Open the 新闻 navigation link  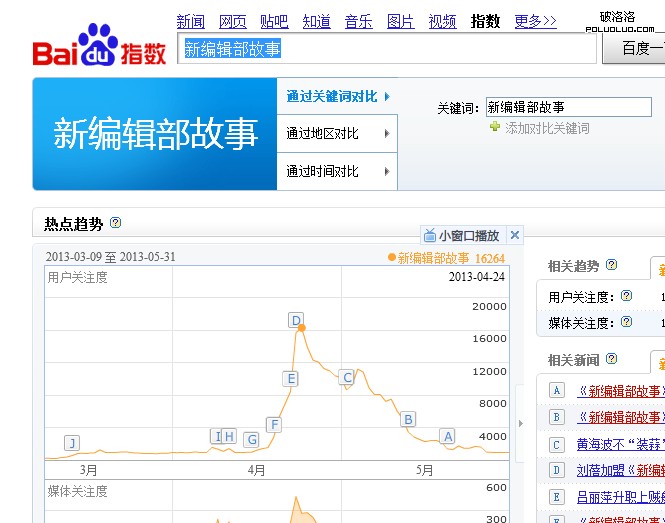[190, 21]
